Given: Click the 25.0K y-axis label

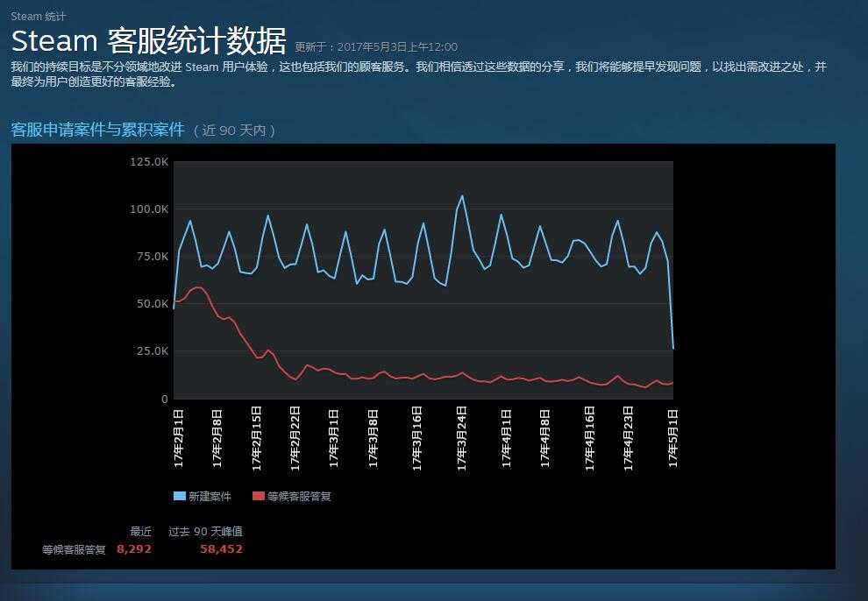Looking at the screenshot, I should (151, 351).
